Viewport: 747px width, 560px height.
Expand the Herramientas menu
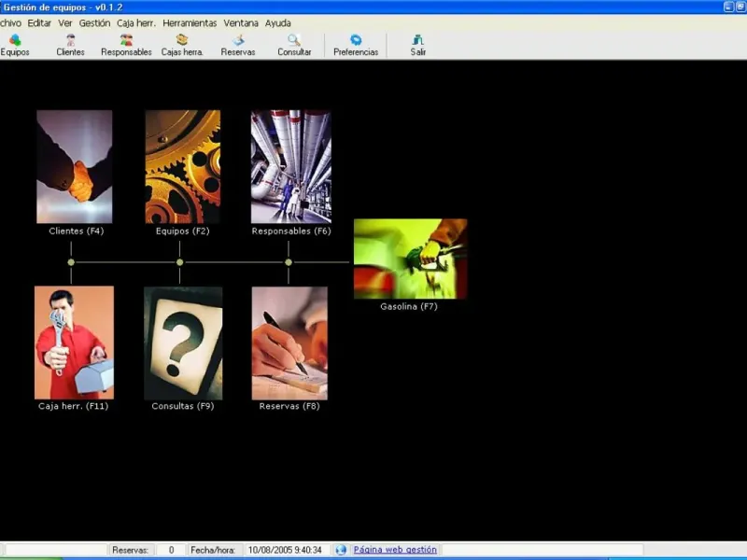[x=190, y=22]
